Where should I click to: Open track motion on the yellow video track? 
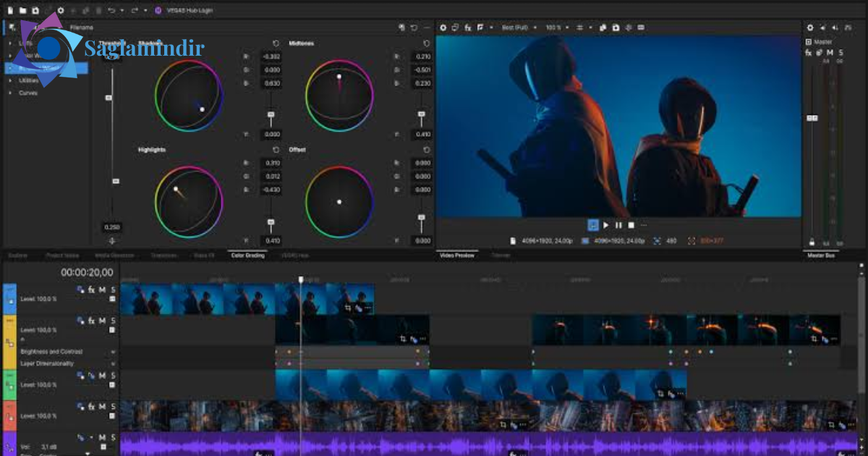point(80,321)
